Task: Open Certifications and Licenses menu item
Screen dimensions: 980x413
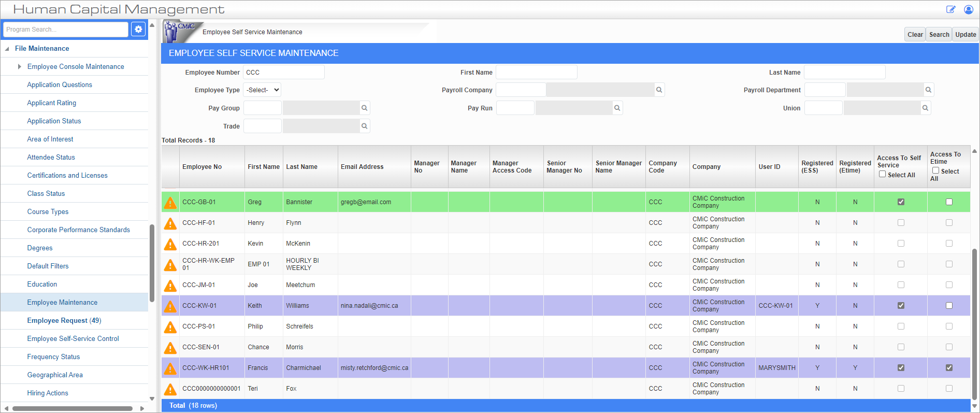Action: (67, 176)
